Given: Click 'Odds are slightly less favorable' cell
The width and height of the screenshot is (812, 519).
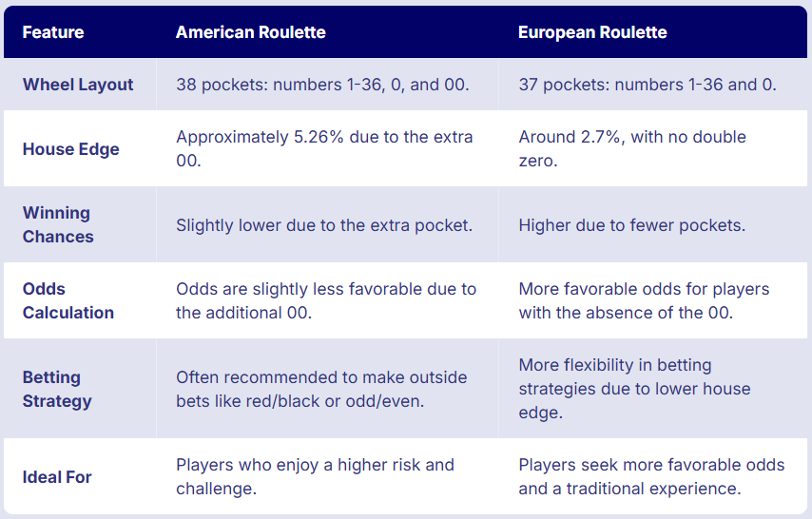Looking at the screenshot, I should tap(326, 300).
